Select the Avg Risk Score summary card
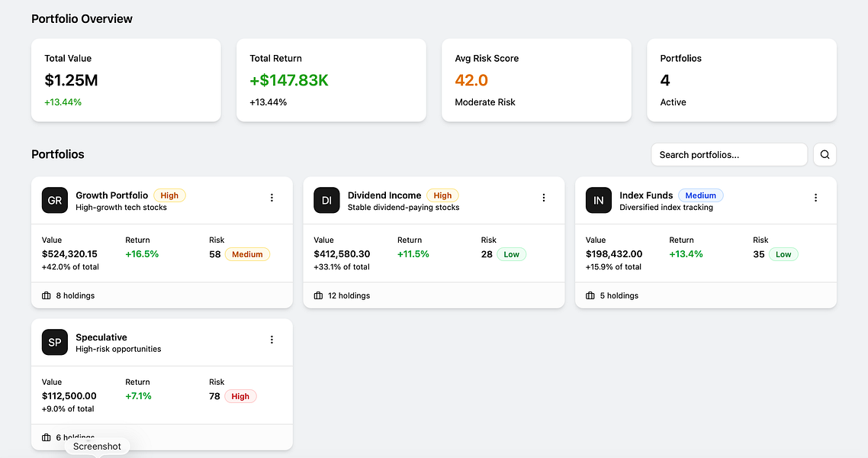Screen dimensions: 868x458 point(536,80)
